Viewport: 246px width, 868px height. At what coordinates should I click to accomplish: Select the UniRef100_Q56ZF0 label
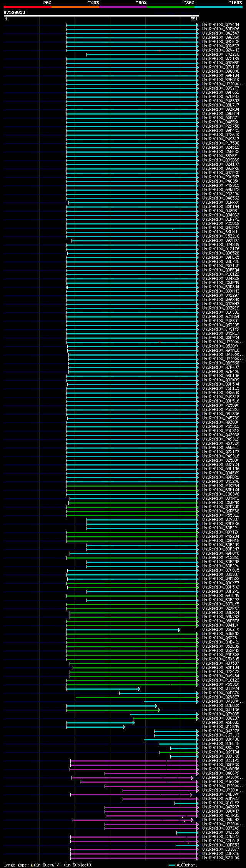[221, 630]
